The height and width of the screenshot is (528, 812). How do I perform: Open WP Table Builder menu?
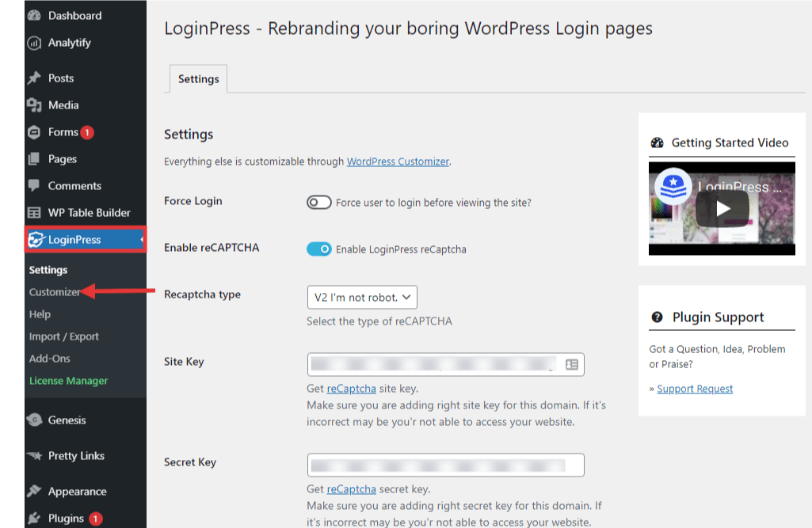tap(89, 213)
